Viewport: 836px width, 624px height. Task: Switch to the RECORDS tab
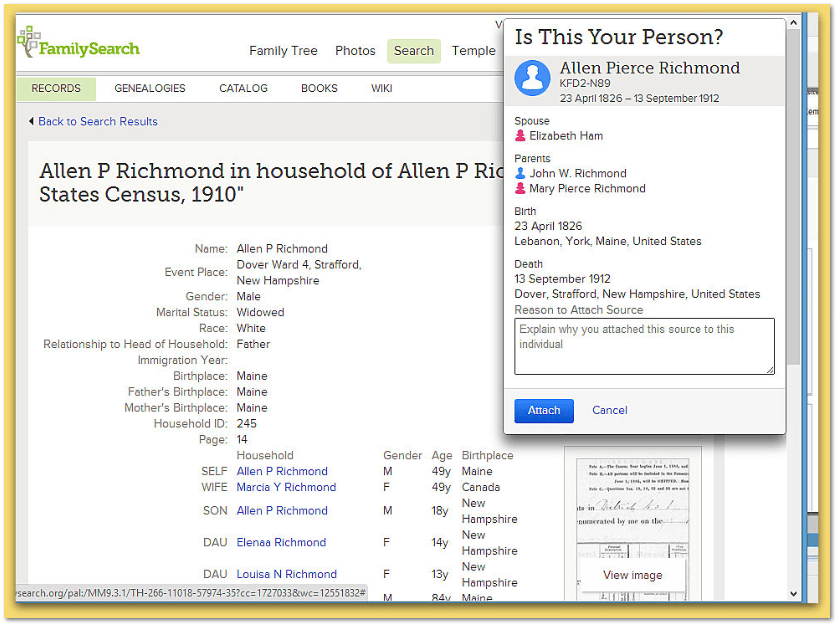(56, 89)
